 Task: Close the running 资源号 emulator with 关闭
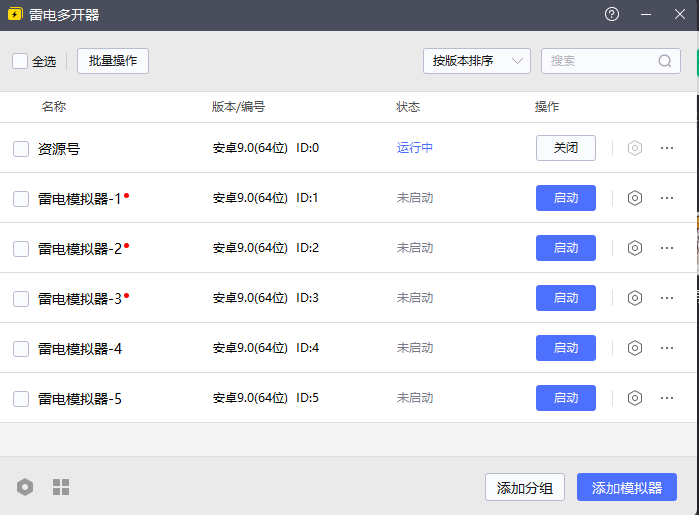coord(566,148)
